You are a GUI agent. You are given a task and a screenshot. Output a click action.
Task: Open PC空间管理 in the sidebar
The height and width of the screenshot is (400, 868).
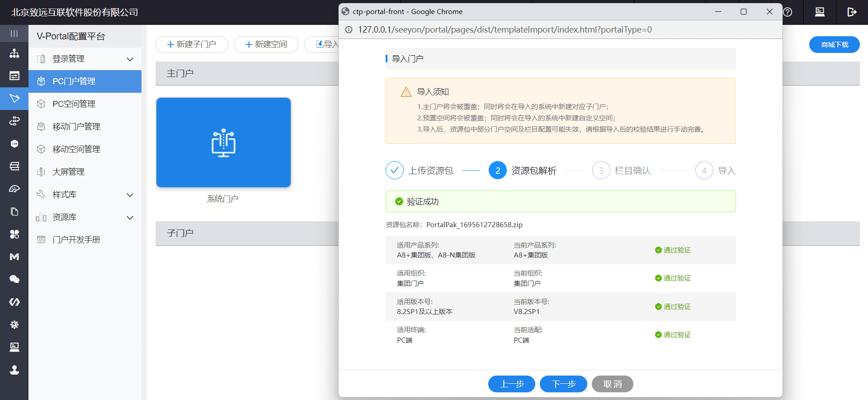coord(85,104)
